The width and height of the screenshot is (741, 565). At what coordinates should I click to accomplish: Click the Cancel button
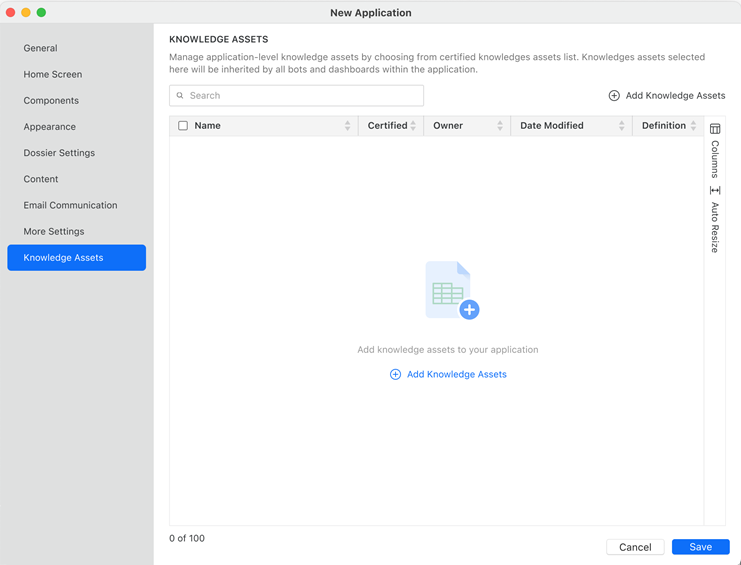pos(635,547)
